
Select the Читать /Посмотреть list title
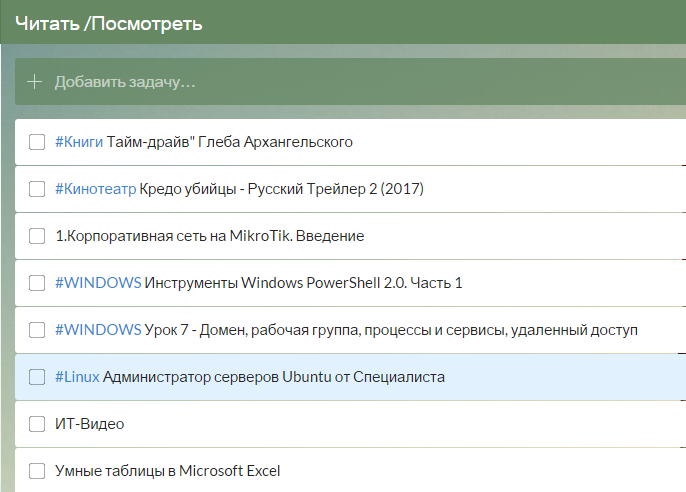[108, 23]
